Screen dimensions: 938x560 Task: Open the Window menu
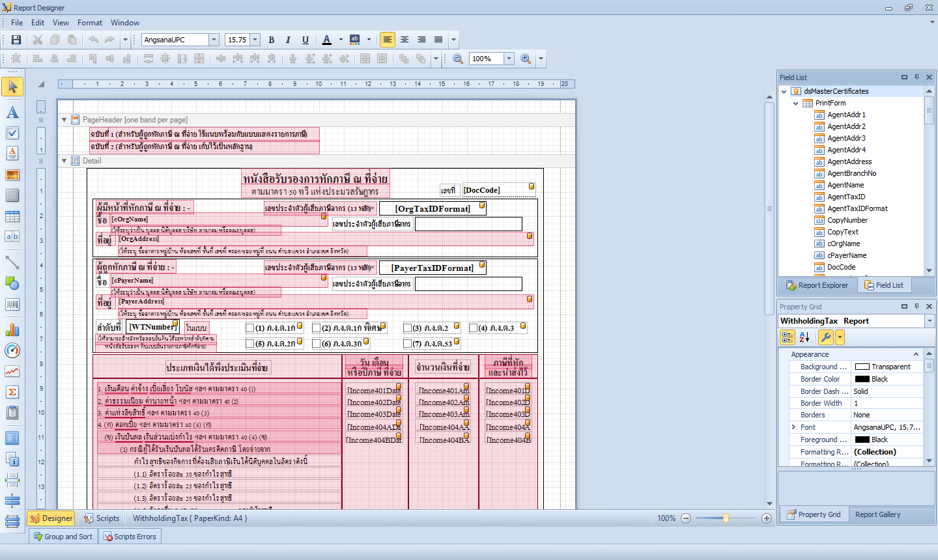125,22
